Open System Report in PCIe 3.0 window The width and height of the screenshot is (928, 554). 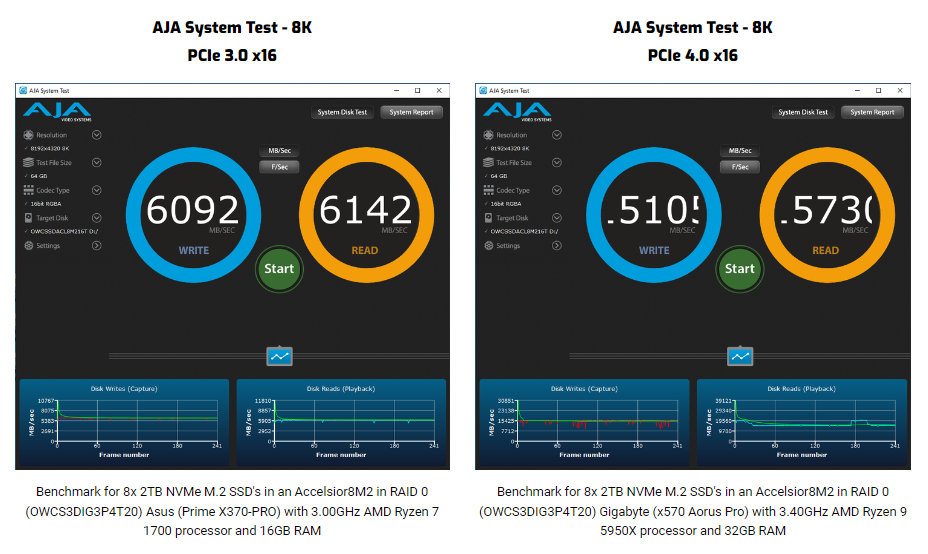pos(411,112)
